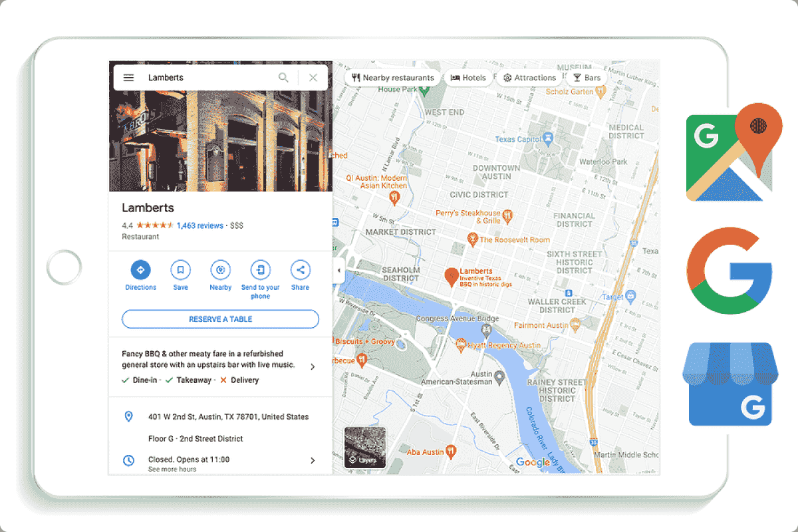This screenshot has width=798, height=532.
Task: Click Perry's Steakhouse & Grille pin
Action: click(x=507, y=215)
